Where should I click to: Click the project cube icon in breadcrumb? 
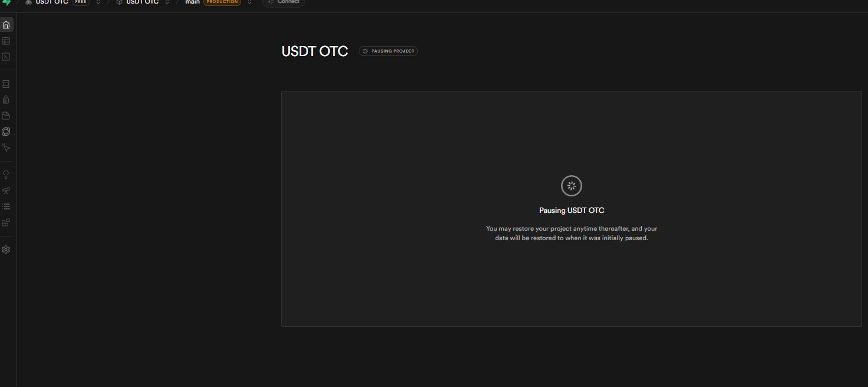(119, 2)
